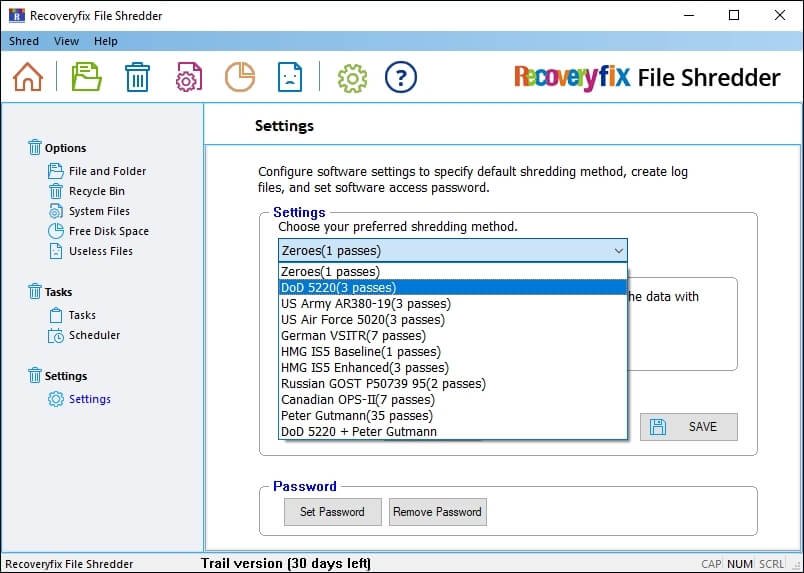Image resolution: width=804 pixels, height=573 pixels.
Task: Click the Set Password button
Action: (x=332, y=512)
